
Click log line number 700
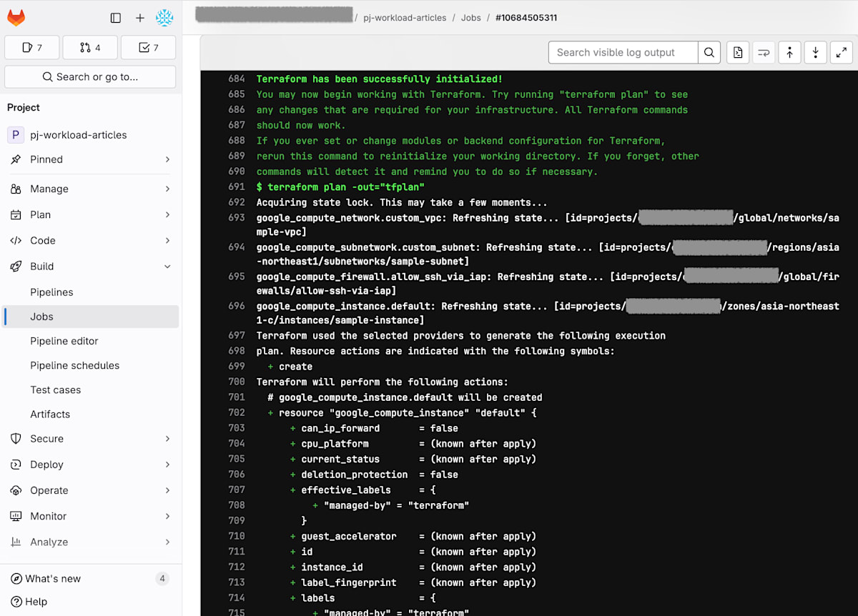(x=237, y=382)
